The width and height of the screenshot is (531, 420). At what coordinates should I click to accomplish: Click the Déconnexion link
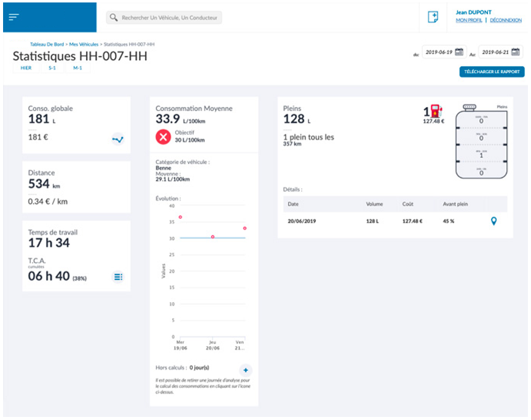505,20
